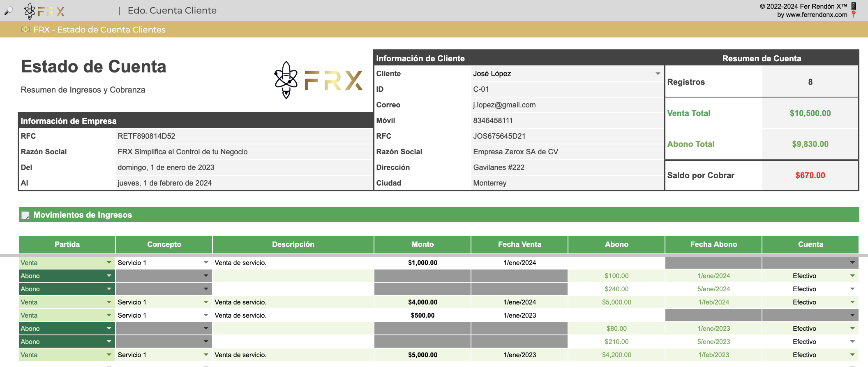Click the Movimientos de Ingresos section header
868x367 pixels.
click(439, 215)
